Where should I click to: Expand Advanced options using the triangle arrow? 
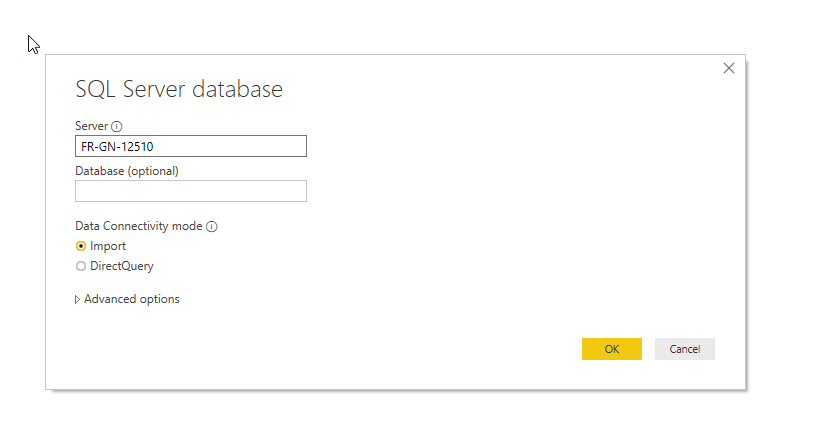78,299
